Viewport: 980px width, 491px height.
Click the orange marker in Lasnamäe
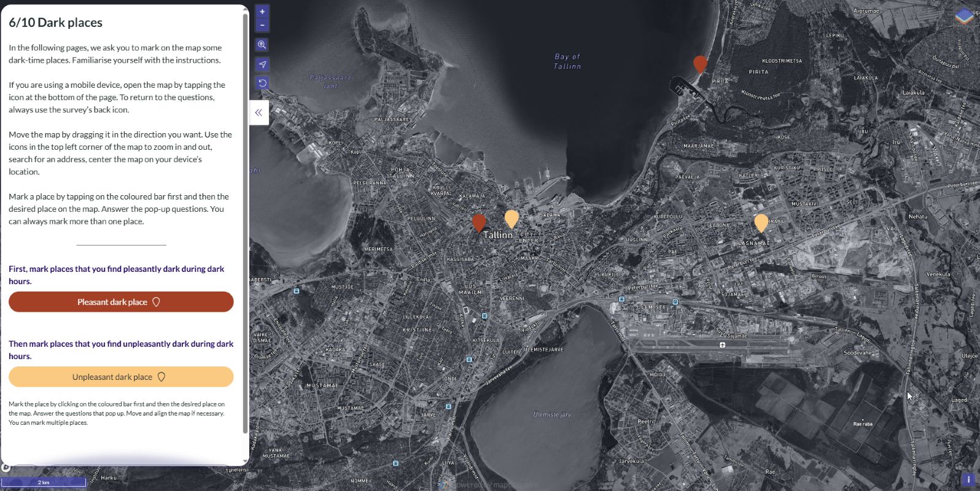pos(761,222)
